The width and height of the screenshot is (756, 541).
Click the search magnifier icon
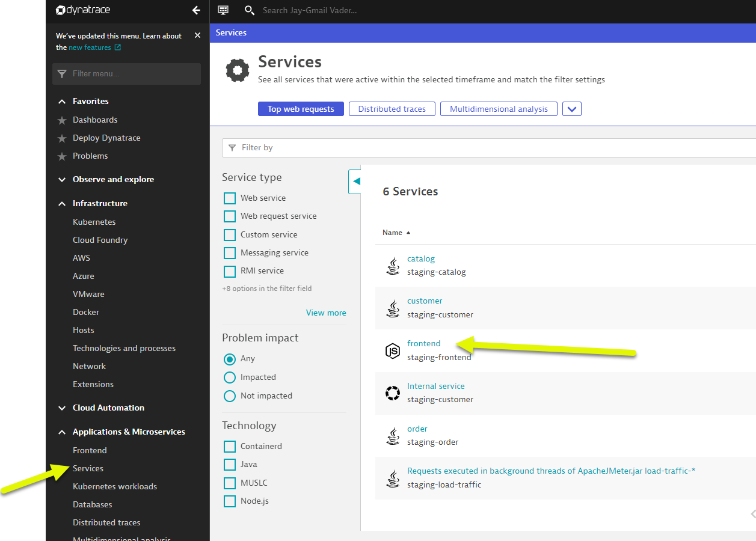(x=250, y=10)
